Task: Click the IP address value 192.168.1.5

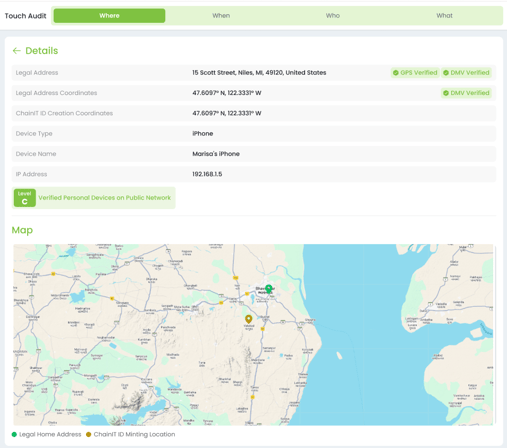Action: coord(207,174)
